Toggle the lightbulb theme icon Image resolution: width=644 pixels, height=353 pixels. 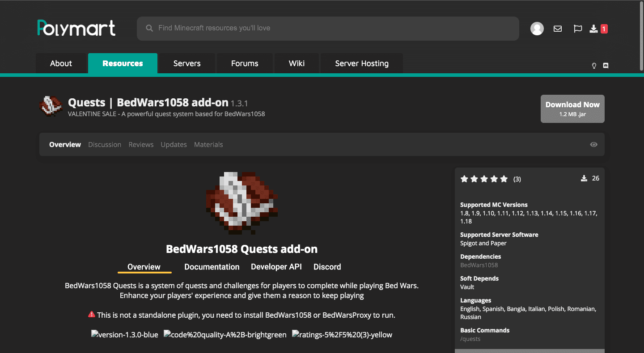click(594, 66)
